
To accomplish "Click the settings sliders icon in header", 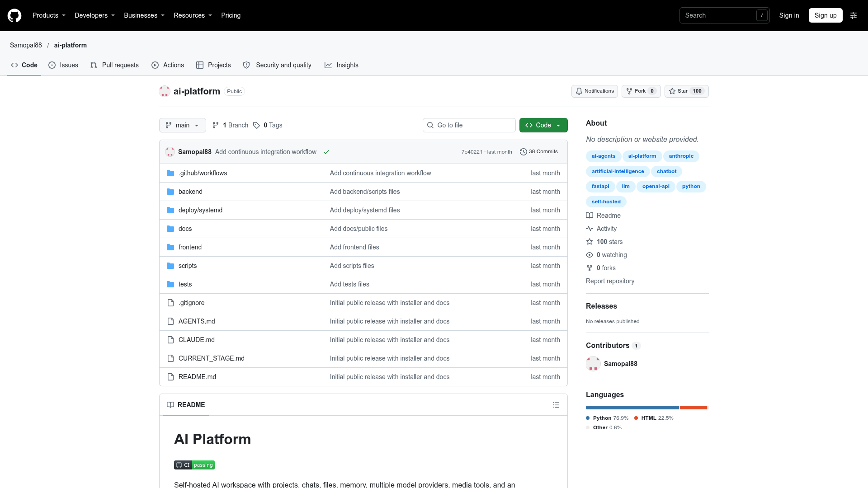I will coord(854,15).
